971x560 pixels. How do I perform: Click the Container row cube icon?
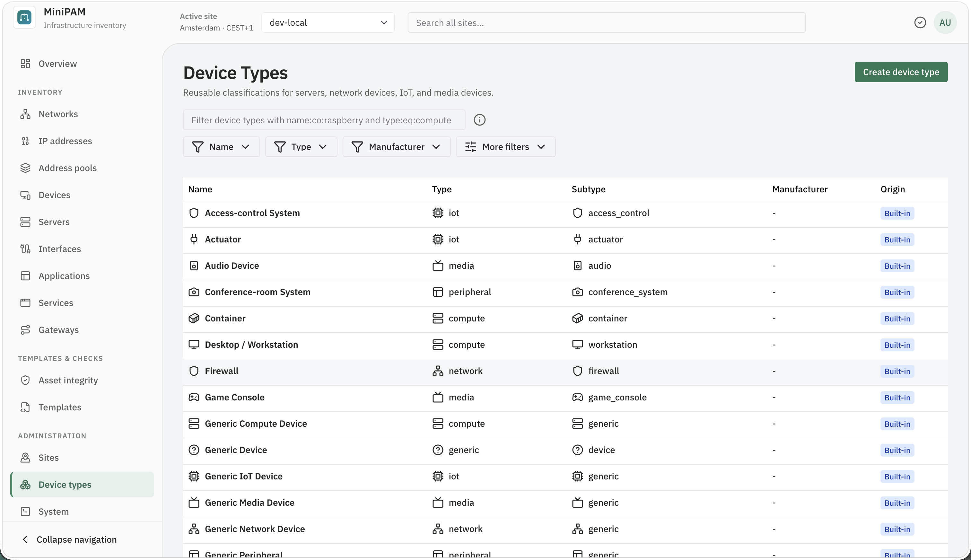pos(194,319)
